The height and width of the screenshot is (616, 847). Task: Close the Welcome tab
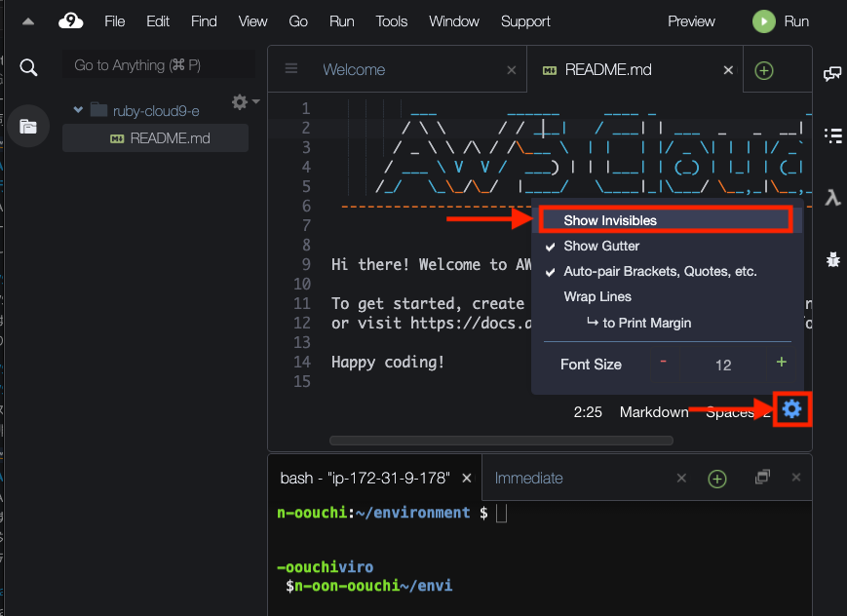click(512, 70)
